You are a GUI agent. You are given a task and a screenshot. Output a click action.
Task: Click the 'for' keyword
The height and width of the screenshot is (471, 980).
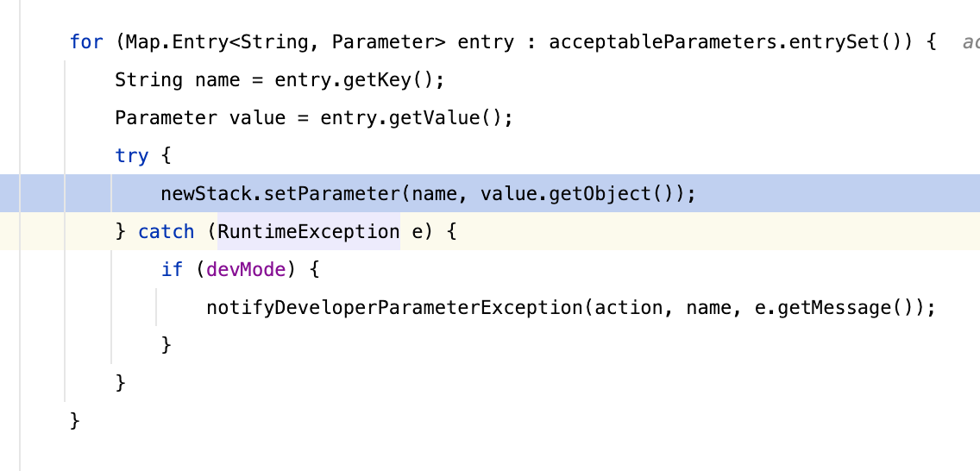point(86,41)
